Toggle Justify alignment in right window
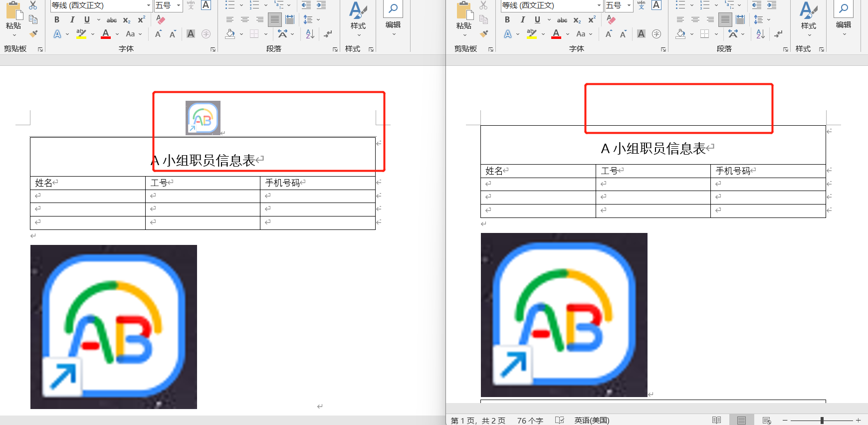Image resolution: width=868 pixels, height=425 pixels. point(725,19)
